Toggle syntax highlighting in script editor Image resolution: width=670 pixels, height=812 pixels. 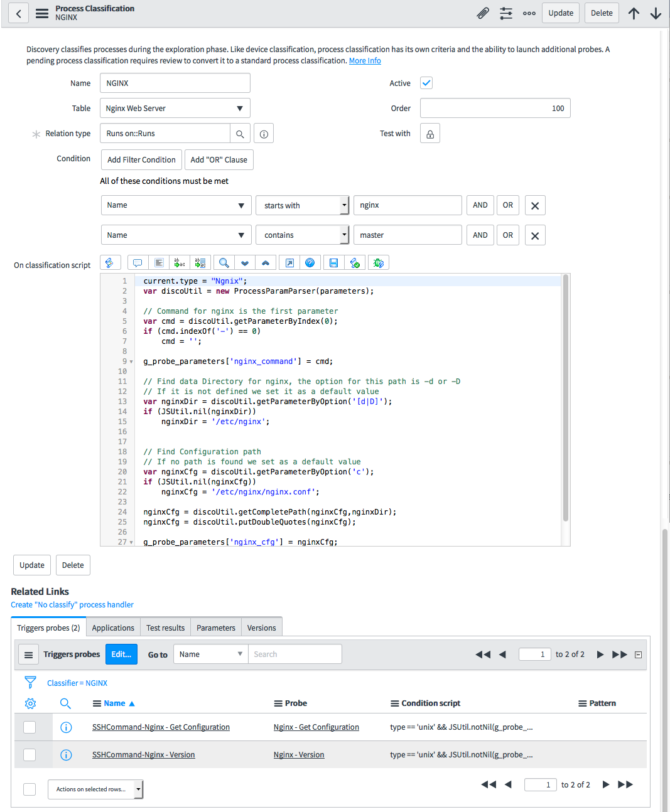click(110, 263)
